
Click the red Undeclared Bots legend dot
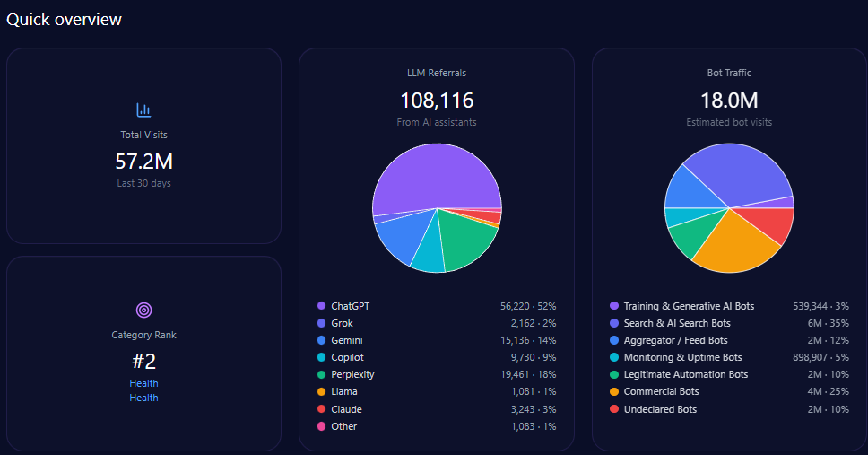[x=614, y=409]
